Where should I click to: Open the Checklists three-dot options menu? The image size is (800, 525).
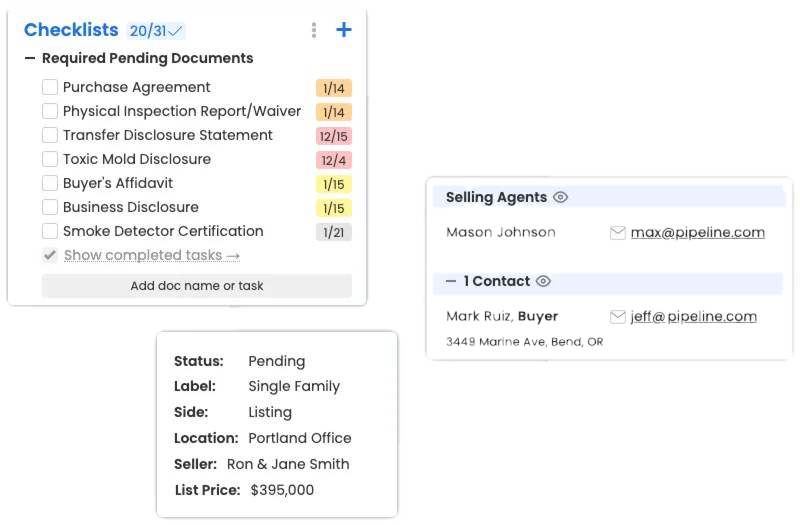pos(314,30)
